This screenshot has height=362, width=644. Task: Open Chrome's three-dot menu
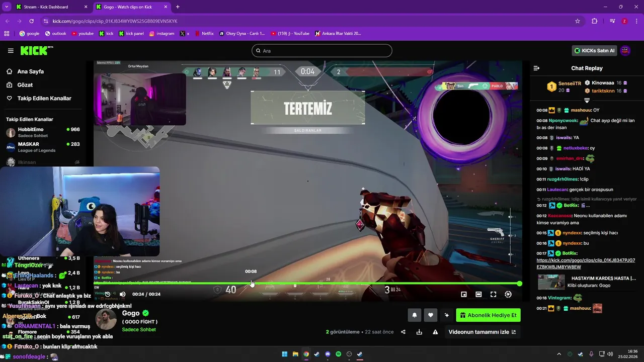pyautogui.click(x=636, y=21)
